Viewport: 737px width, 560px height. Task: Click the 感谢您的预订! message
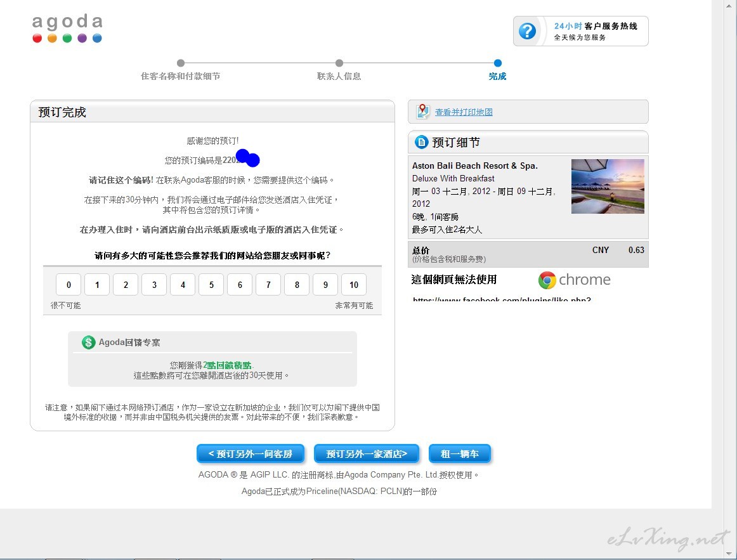click(212, 140)
